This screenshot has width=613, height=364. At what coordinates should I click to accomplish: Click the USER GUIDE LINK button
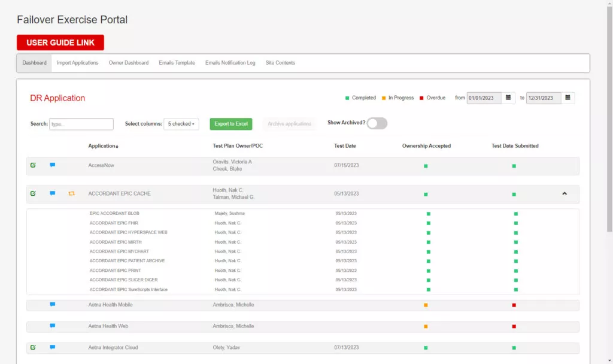coord(60,42)
